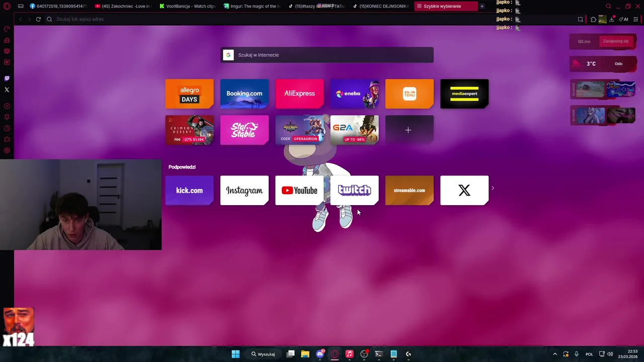Viewport: 644px width, 362px height.
Task: Switch to the VooltBanicja Kick tab
Action: [188, 6]
